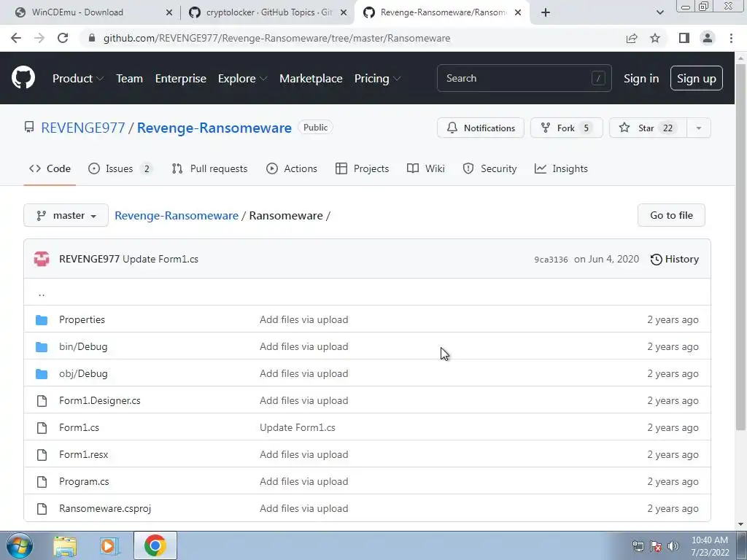
Task: Click the file icon next to Program.cs
Action: [42, 481]
